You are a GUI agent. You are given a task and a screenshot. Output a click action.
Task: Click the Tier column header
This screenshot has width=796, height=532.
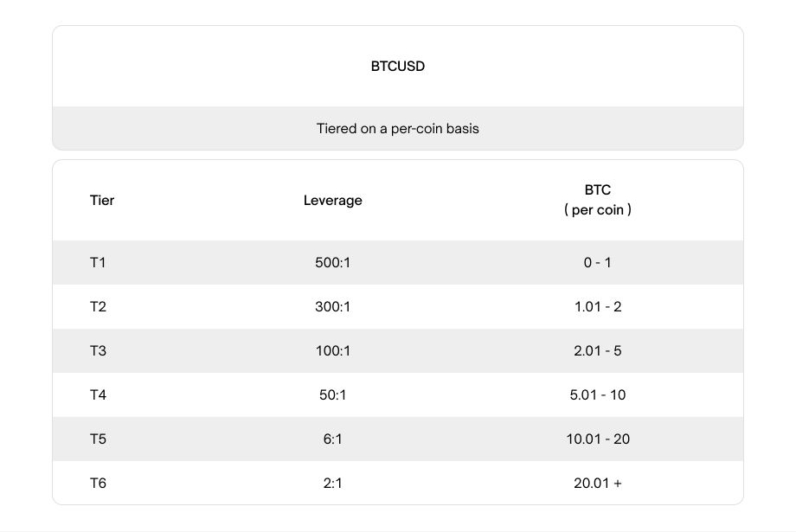[102, 201]
